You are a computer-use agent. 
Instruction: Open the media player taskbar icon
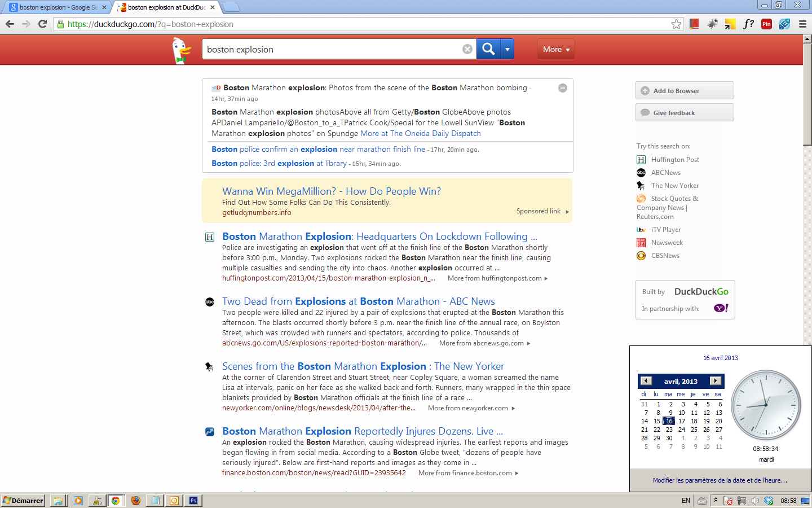coord(78,501)
